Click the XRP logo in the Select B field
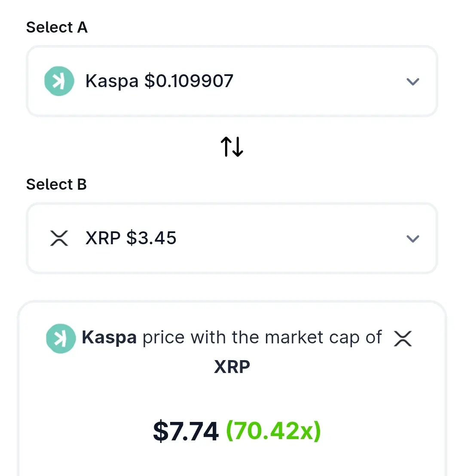464x476 pixels. [x=59, y=238]
